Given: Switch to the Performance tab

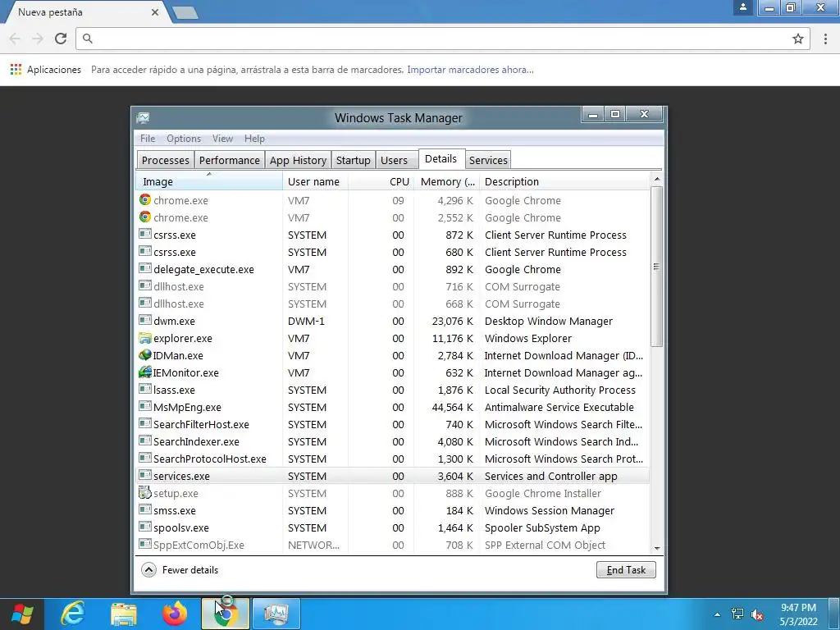Looking at the screenshot, I should tap(230, 160).
